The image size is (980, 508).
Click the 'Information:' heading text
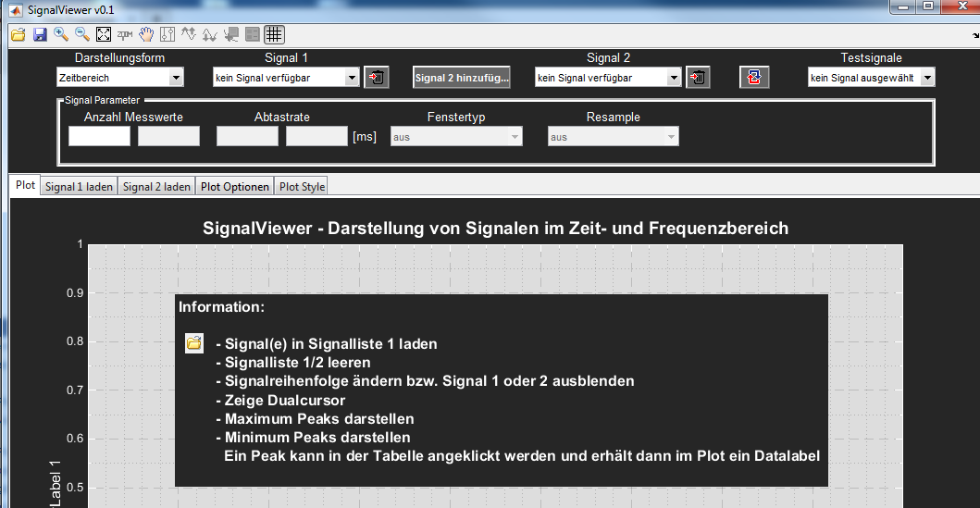pos(221,307)
